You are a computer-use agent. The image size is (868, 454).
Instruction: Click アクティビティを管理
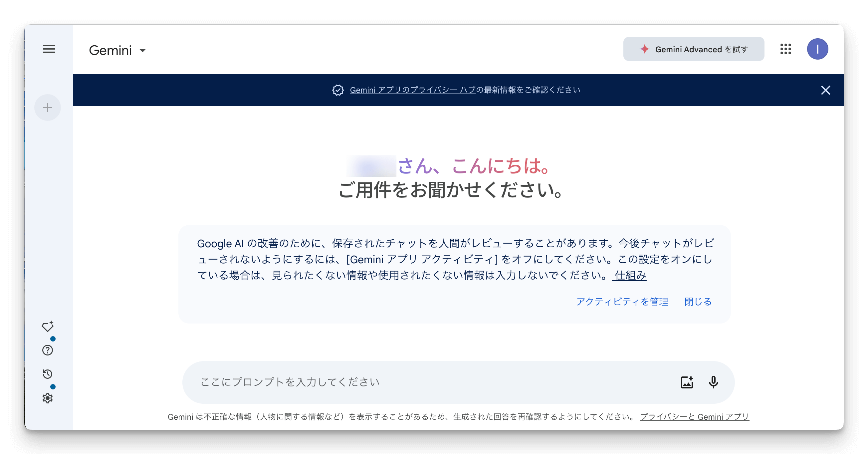[622, 302]
